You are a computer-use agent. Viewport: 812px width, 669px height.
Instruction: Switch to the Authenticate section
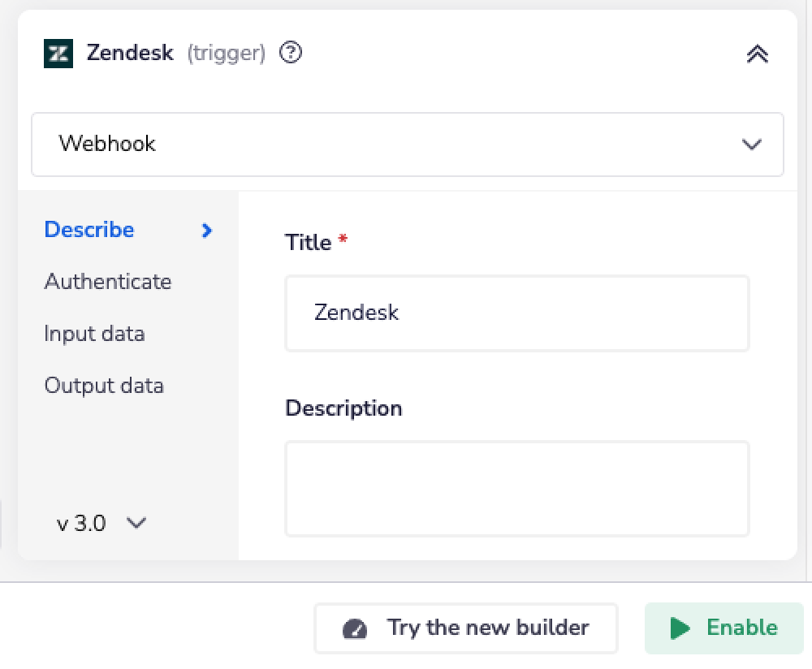[107, 282]
